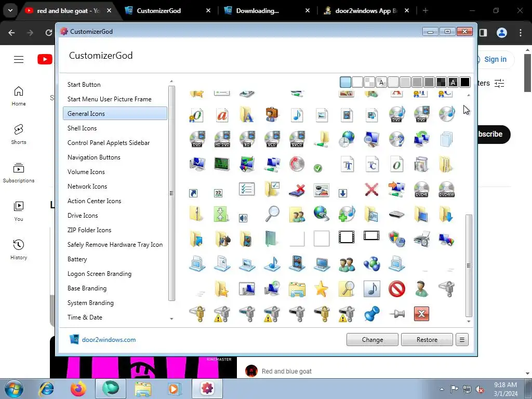Select the VCD disc icon
532x399 pixels.
pos(272,139)
